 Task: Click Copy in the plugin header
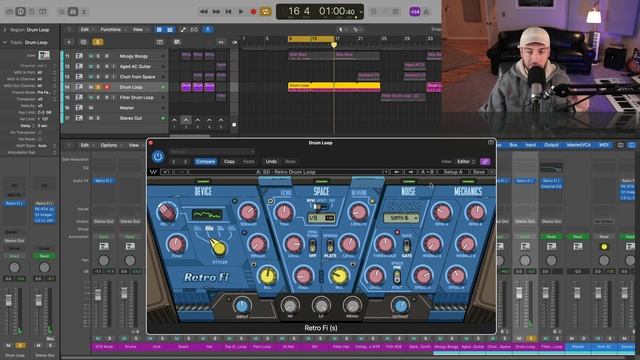coord(229,162)
